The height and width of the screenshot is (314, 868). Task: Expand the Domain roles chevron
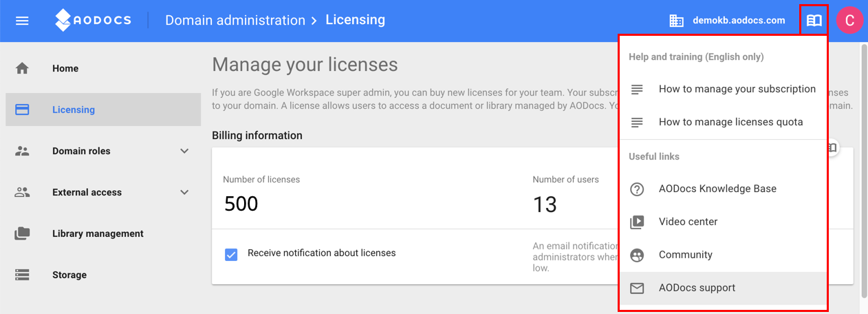(x=184, y=151)
